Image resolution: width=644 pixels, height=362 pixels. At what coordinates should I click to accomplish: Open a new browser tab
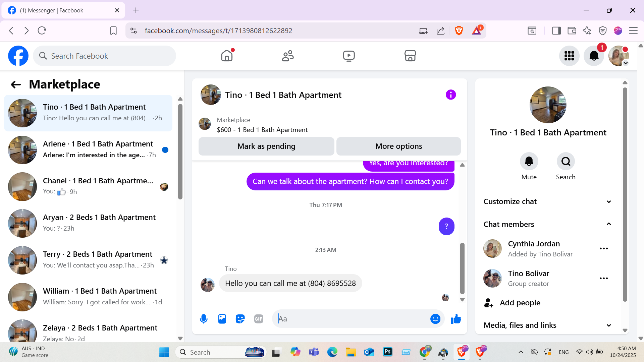(x=136, y=10)
